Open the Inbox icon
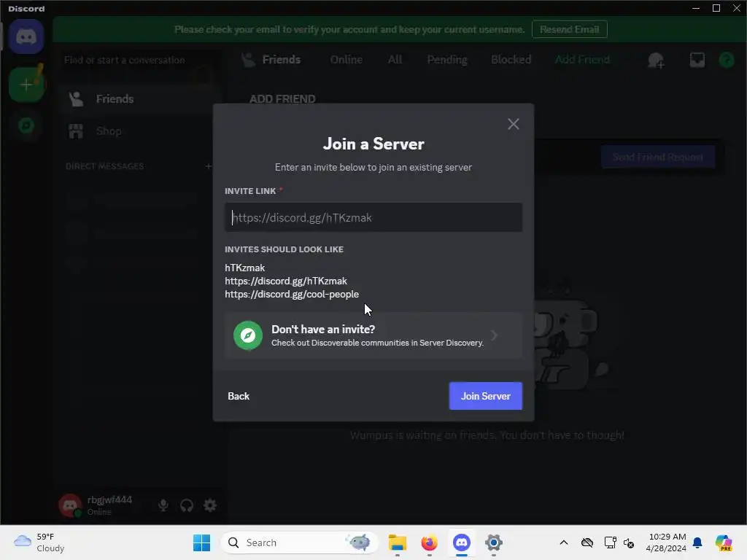747x560 pixels. pyautogui.click(x=697, y=60)
